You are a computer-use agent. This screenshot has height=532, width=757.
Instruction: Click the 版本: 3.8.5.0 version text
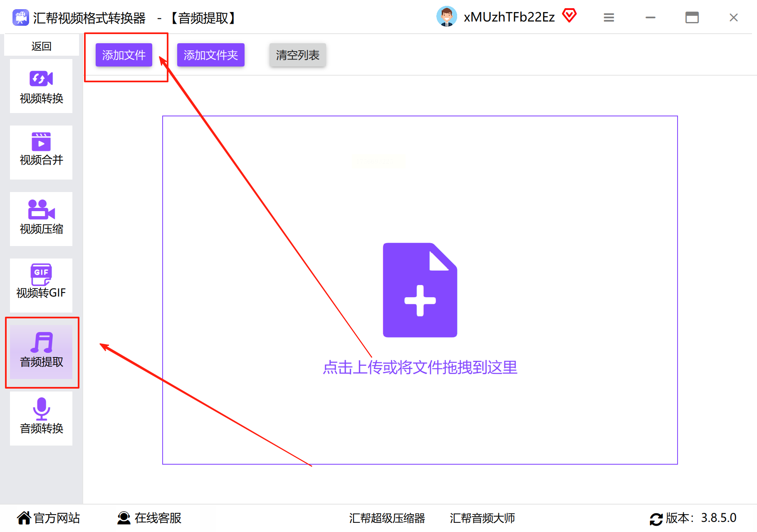click(x=701, y=518)
